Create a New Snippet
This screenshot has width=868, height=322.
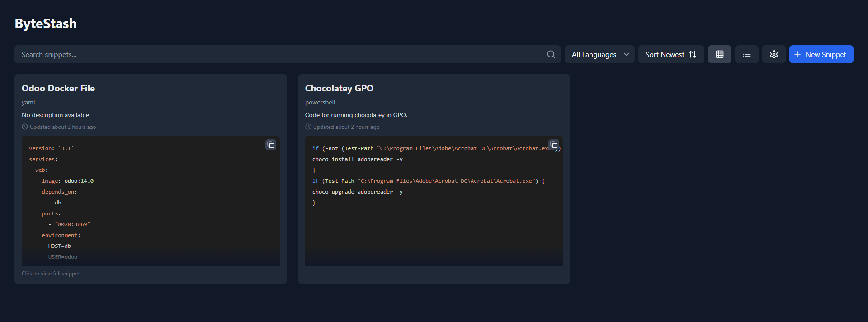coord(821,54)
